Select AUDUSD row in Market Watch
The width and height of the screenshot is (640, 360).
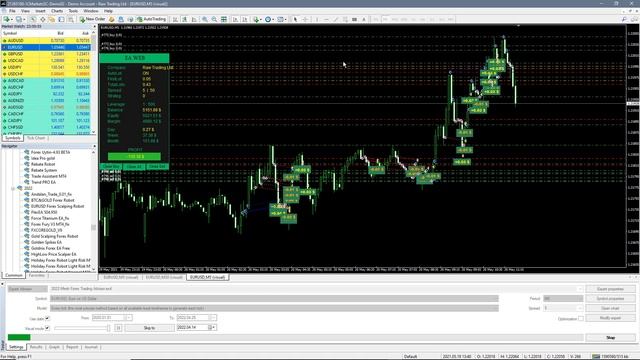point(47,40)
